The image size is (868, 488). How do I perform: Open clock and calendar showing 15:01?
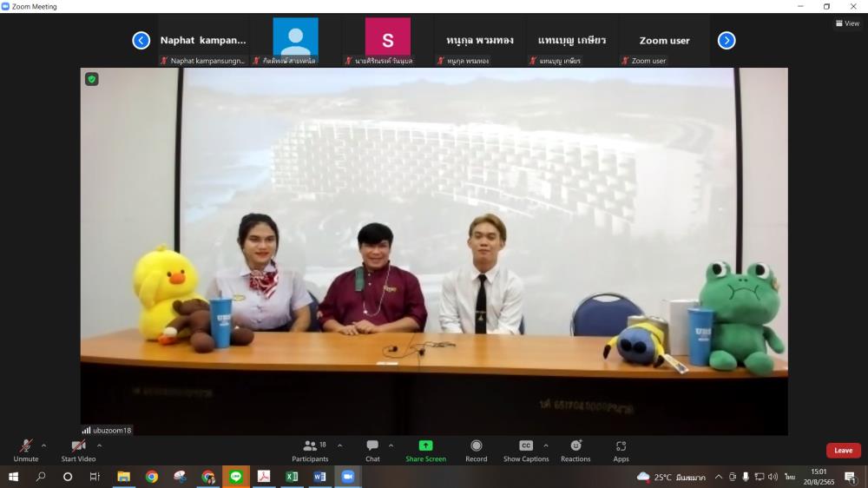(819, 477)
